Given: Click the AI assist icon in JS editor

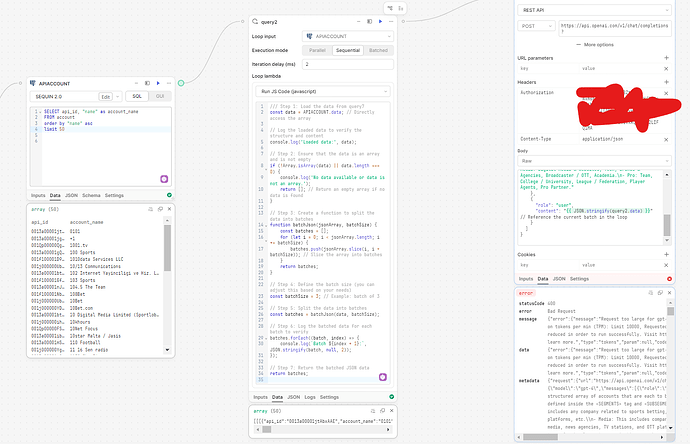Looking at the screenshot, I should 383,377.
